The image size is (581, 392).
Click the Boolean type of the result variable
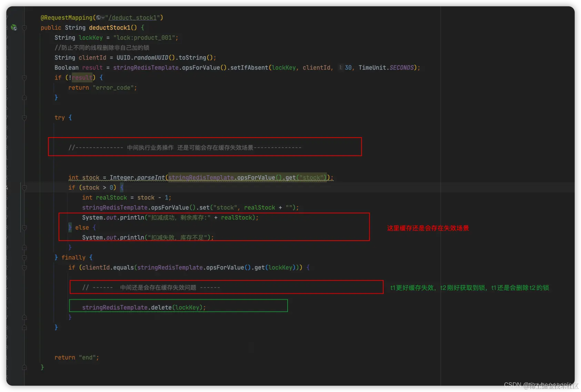click(x=67, y=68)
